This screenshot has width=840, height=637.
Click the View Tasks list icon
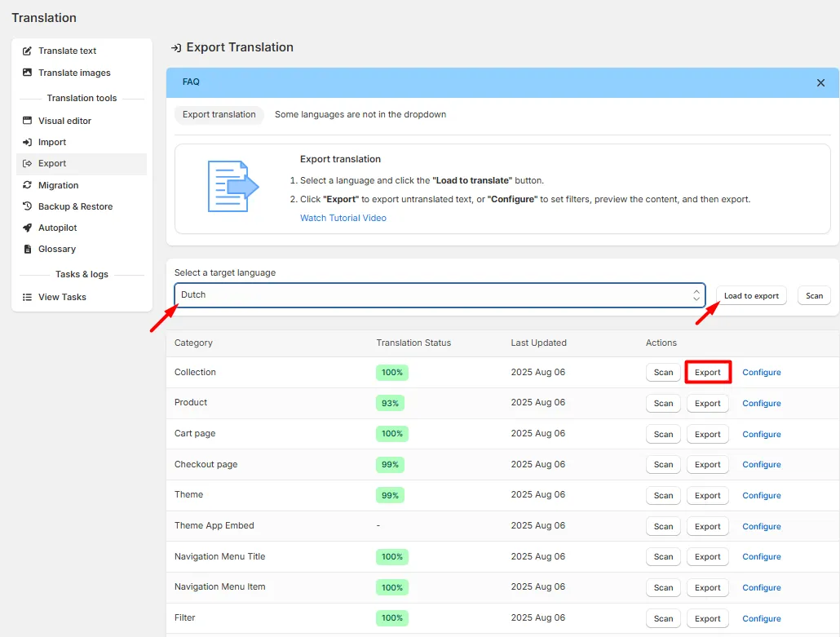coord(27,297)
